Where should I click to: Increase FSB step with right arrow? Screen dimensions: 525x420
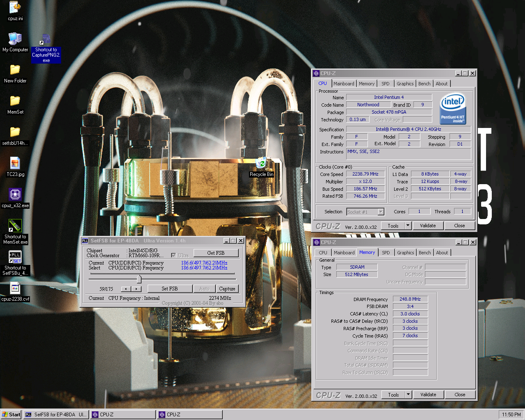coord(137,289)
